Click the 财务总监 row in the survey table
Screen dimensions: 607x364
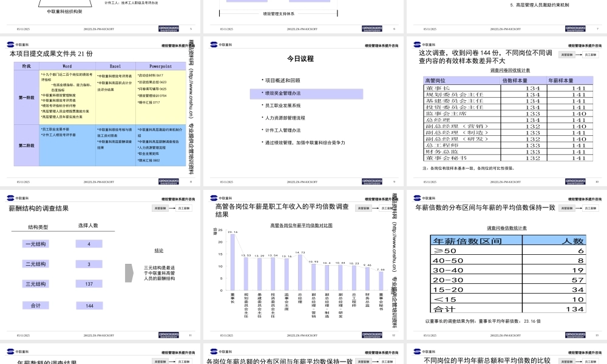tap(508, 152)
